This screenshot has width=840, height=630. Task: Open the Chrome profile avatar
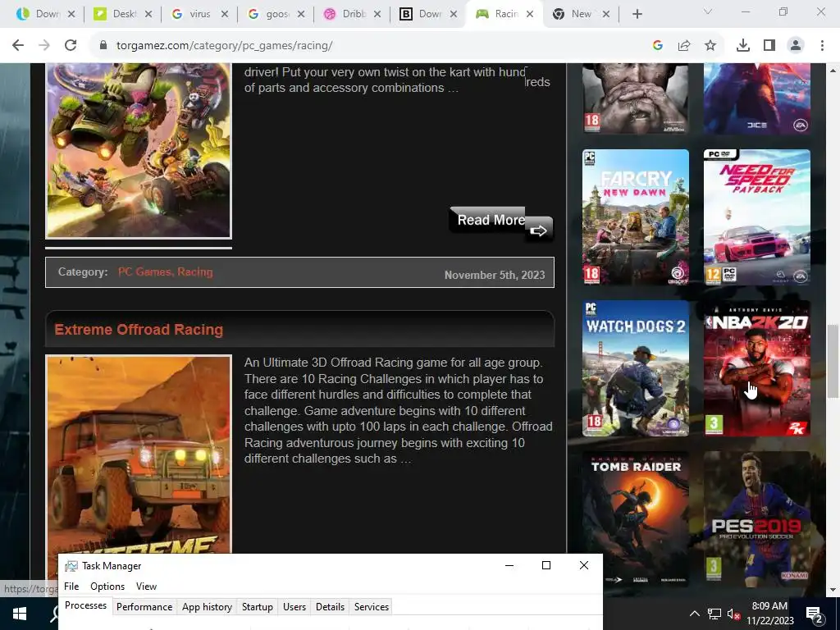tap(796, 46)
